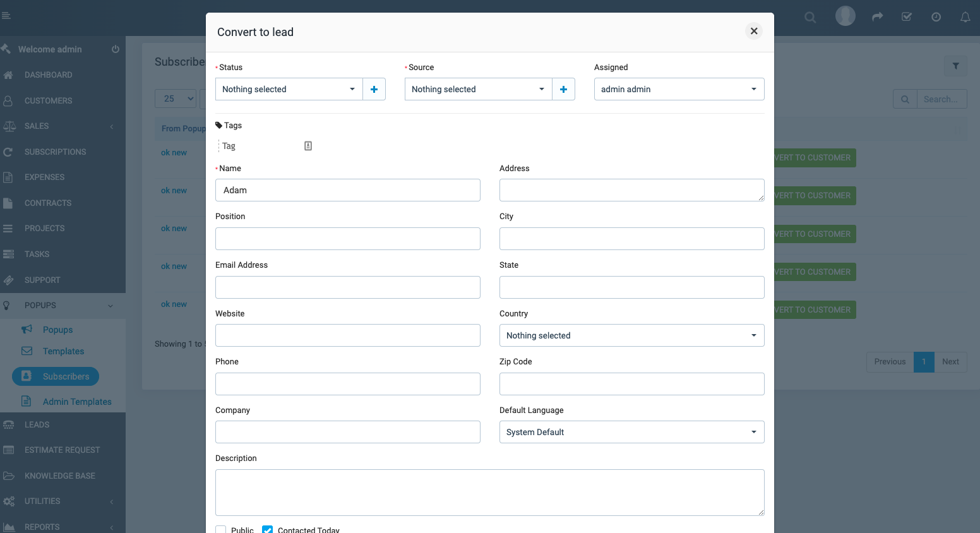Click the Contracts file icon in sidebar
Screen dimensions: 980x533
8,203
